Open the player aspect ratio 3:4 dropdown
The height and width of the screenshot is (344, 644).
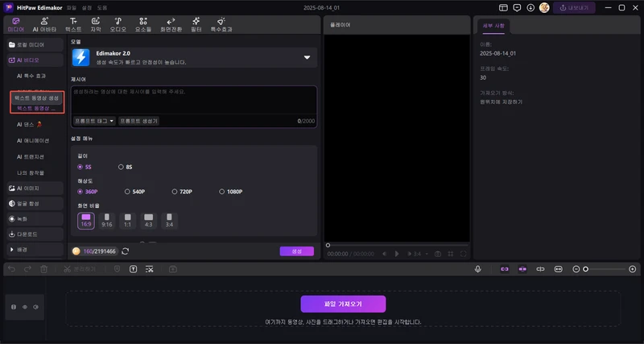click(x=418, y=254)
